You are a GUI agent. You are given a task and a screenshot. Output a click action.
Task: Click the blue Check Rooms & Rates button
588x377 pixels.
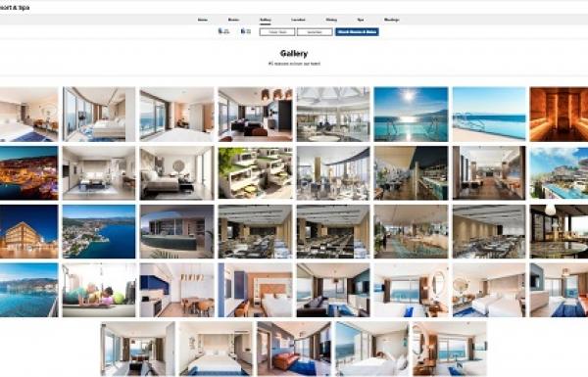(357, 32)
